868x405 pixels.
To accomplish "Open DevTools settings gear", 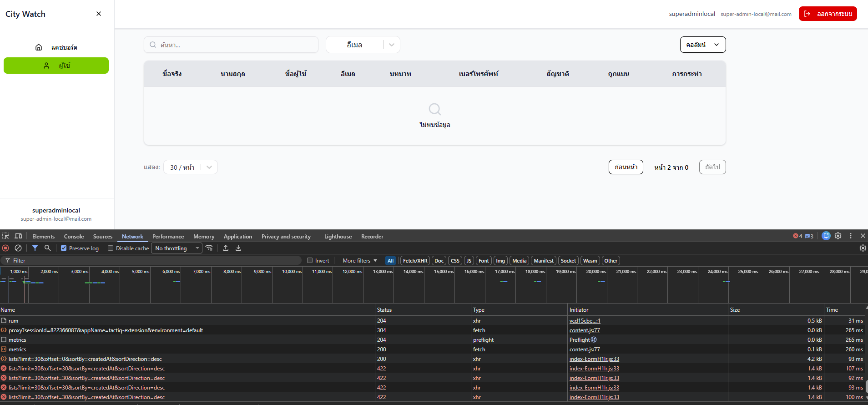I will coord(838,236).
